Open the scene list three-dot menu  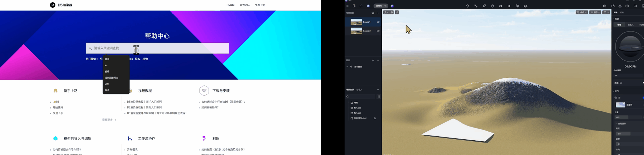click(x=378, y=13)
